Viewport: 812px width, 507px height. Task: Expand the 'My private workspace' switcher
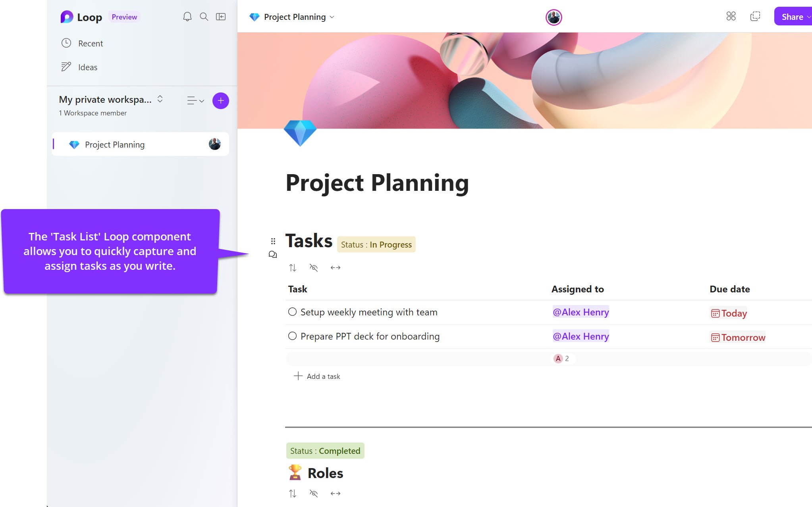pyautogui.click(x=160, y=100)
